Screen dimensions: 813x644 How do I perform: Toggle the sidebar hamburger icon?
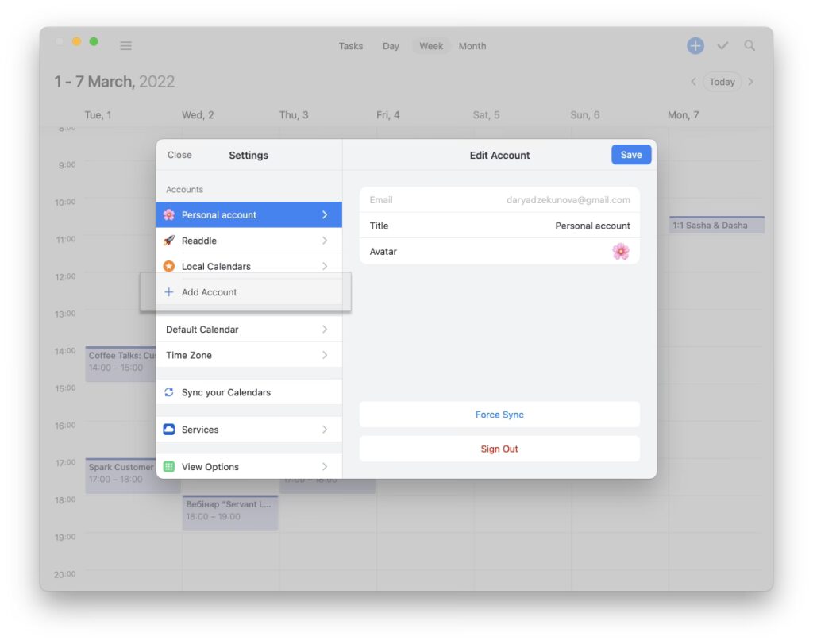coord(125,46)
